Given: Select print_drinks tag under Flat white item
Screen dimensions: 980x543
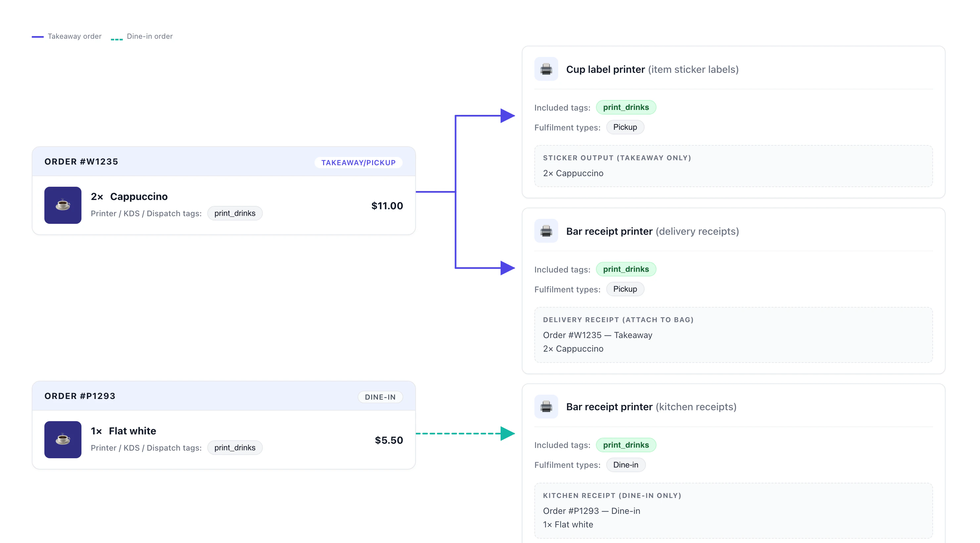Looking at the screenshot, I should click(x=235, y=448).
